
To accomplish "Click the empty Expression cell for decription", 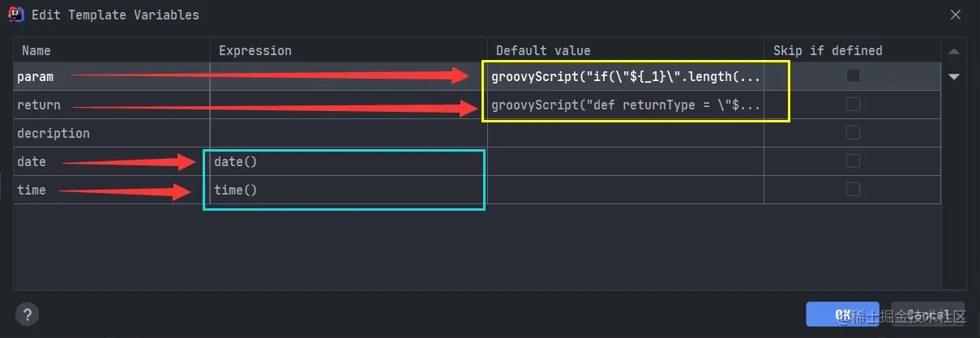I will point(349,133).
